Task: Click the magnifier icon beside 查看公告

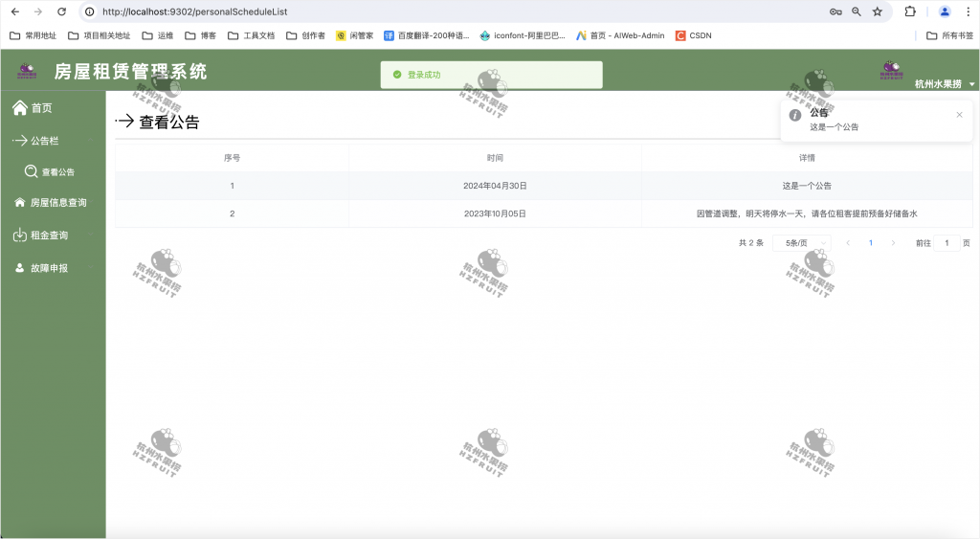Action: point(32,171)
